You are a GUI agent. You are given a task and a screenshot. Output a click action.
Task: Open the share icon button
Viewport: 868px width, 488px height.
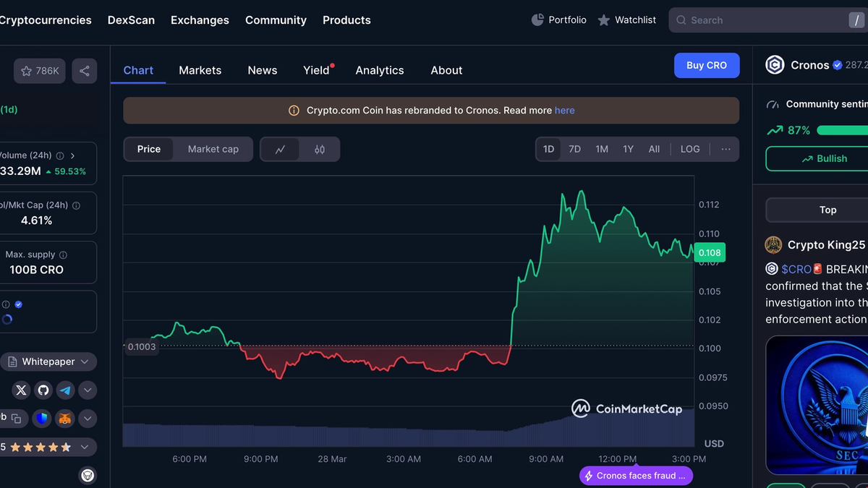point(85,71)
